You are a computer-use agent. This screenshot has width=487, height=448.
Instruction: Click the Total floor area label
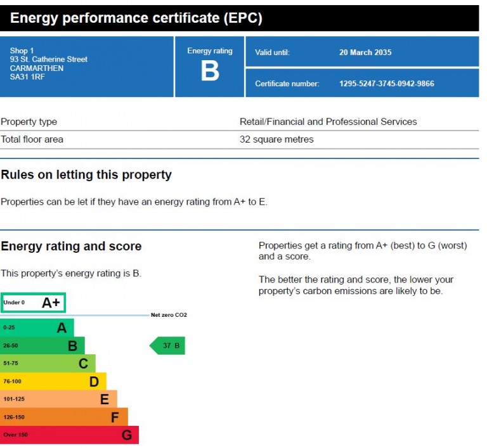tap(32, 139)
